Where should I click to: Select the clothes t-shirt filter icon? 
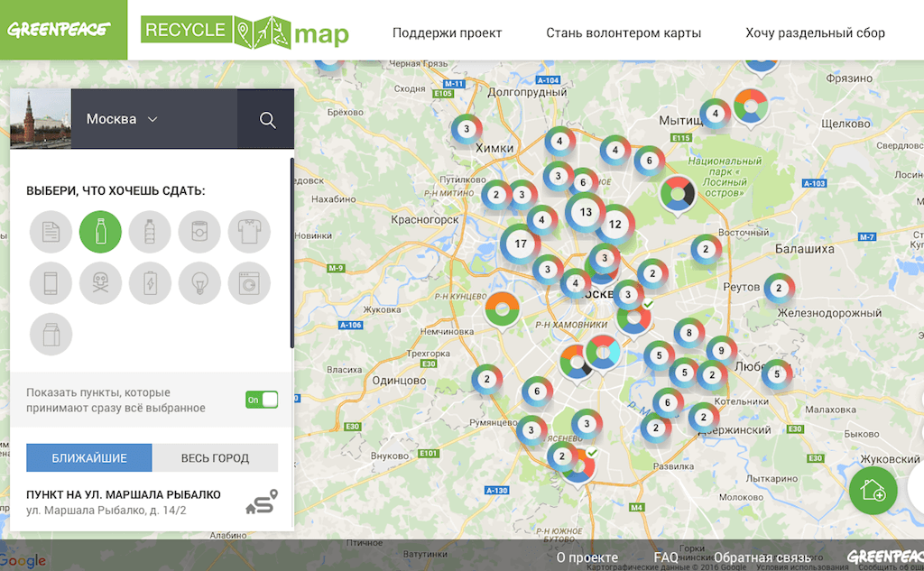(249, 232)
